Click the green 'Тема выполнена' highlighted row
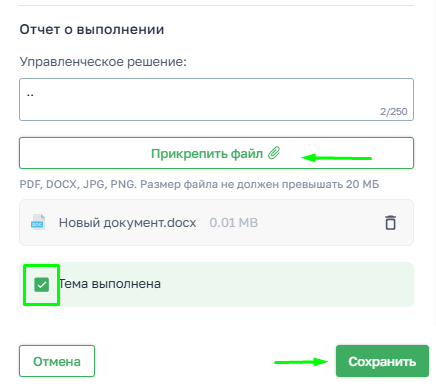Viewport: 436px width, 390px height. coord(216,285)
